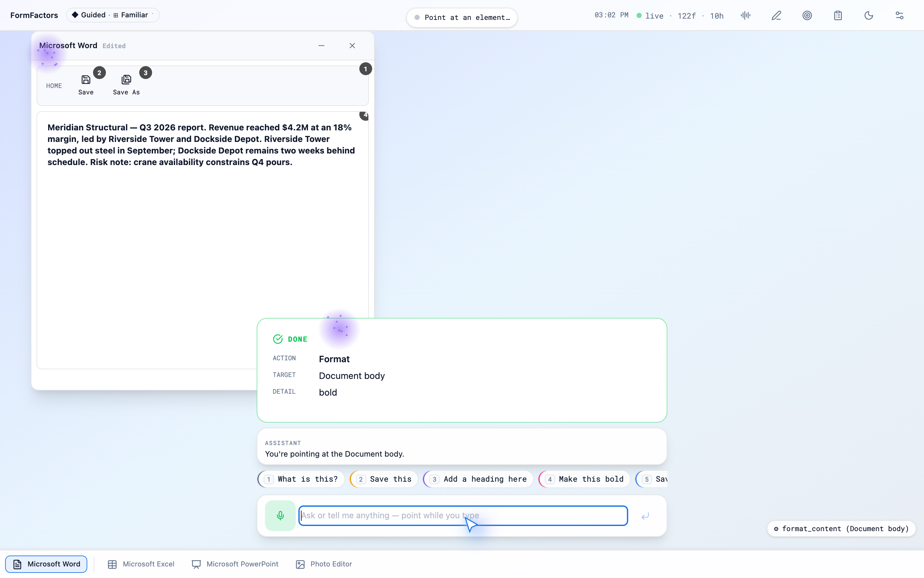The image size is (924, 578).
Task: Click the 'bold' detail value
Action: [x=328, y=392]
